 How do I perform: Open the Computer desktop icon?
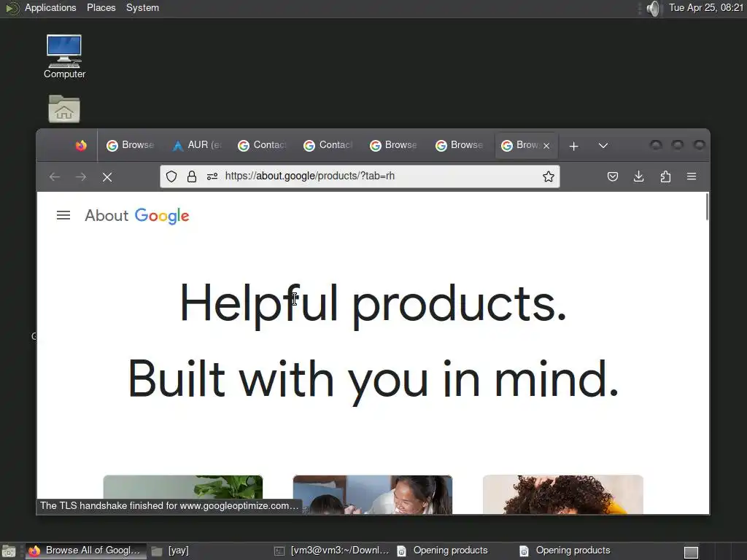point(64,57)
